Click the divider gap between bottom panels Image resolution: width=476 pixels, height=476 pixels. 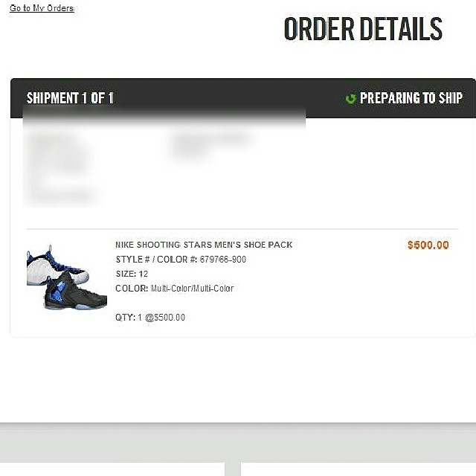233,469
